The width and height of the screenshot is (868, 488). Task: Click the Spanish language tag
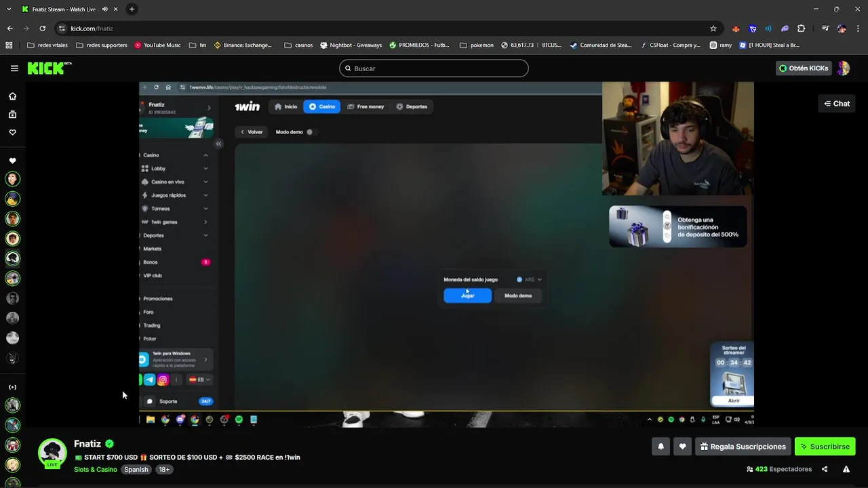(136, 470)
